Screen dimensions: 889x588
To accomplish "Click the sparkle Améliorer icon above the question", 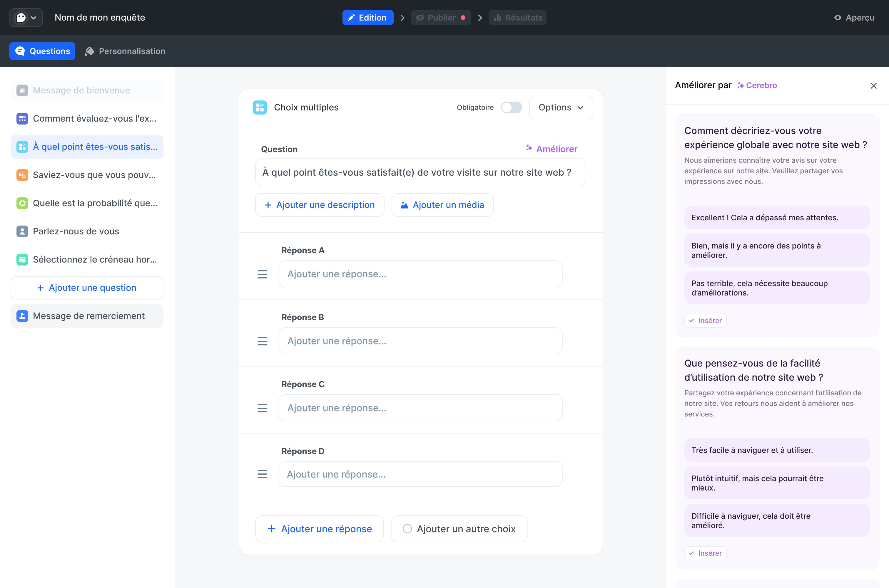I will coord(529,149).
